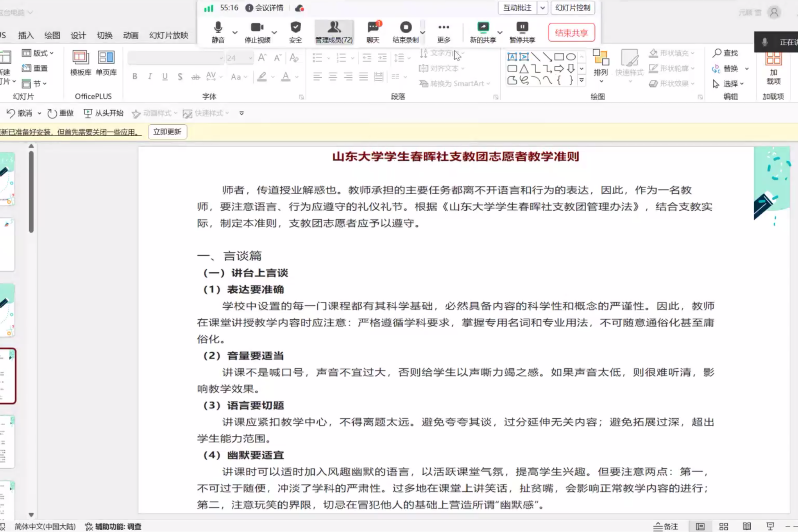Screen dimensions: 798x532
Task: Toggle Strikethrough formatting
Action: click(195, 77)
